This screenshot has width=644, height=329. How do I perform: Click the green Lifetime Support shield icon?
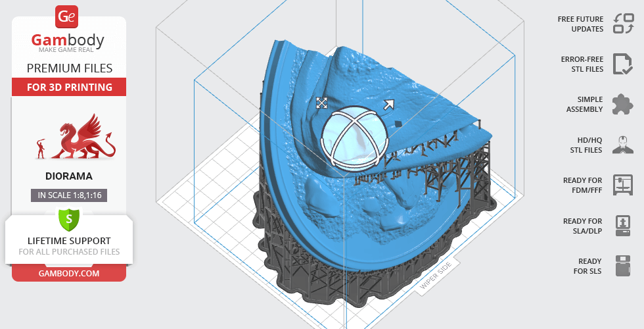tap(68, 219)
